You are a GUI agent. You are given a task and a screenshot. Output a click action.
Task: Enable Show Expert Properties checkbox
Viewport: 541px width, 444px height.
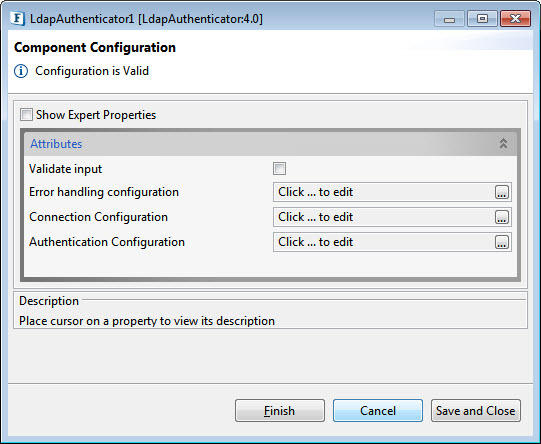coord(26,115)
